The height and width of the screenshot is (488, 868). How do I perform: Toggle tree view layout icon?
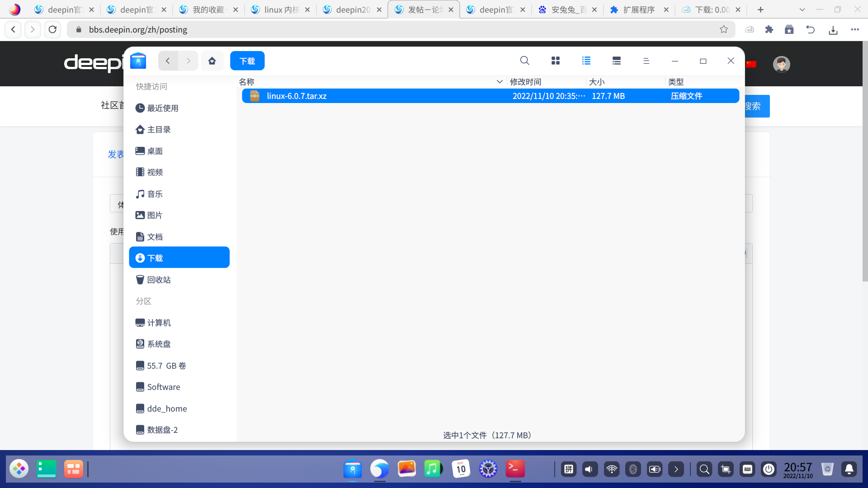[x=616, y=61]
